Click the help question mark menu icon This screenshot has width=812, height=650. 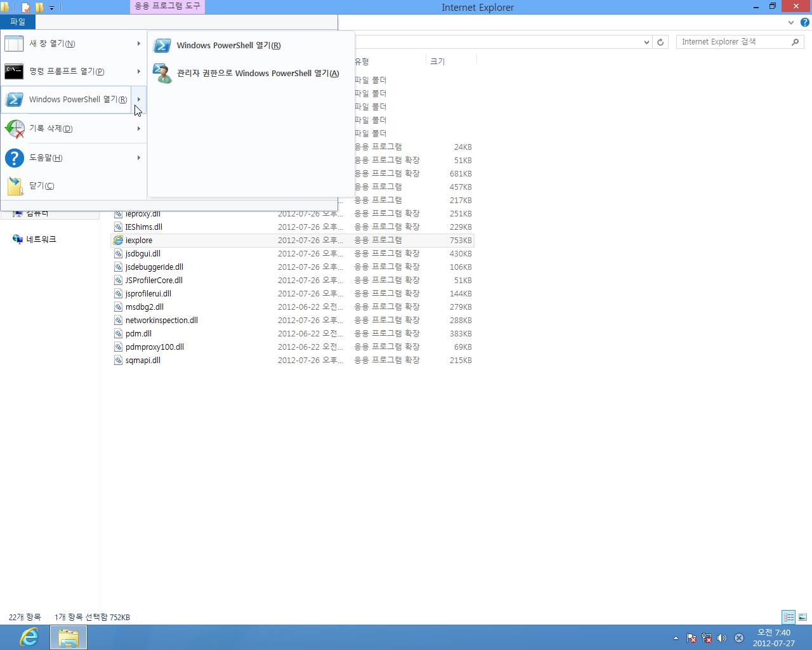point(14,157)
